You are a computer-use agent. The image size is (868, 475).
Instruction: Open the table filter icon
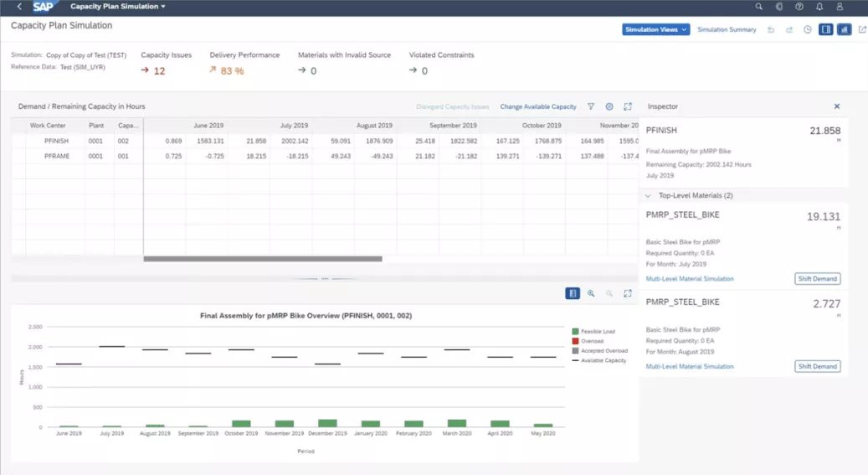pos(591,106)
